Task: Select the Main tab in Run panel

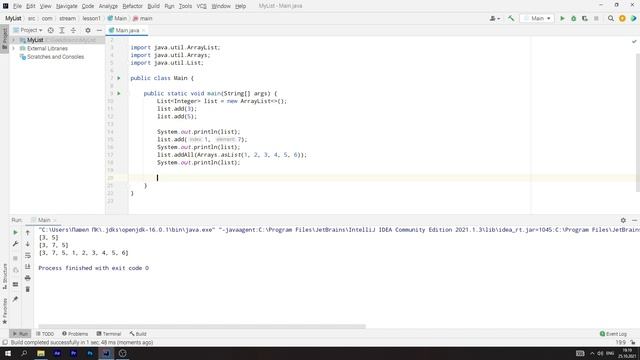Action: [x=44, y=220]
